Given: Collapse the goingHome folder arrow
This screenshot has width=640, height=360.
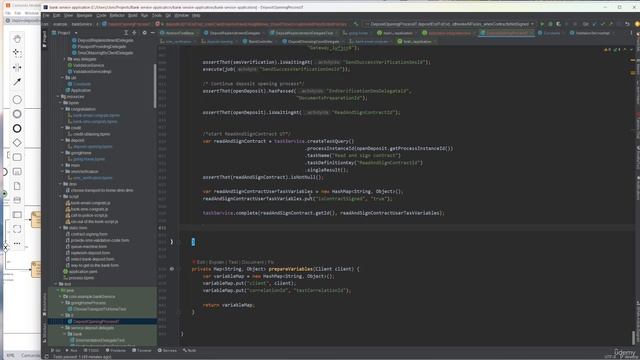Looking at the screenshot, I should (x=62, y=153).
